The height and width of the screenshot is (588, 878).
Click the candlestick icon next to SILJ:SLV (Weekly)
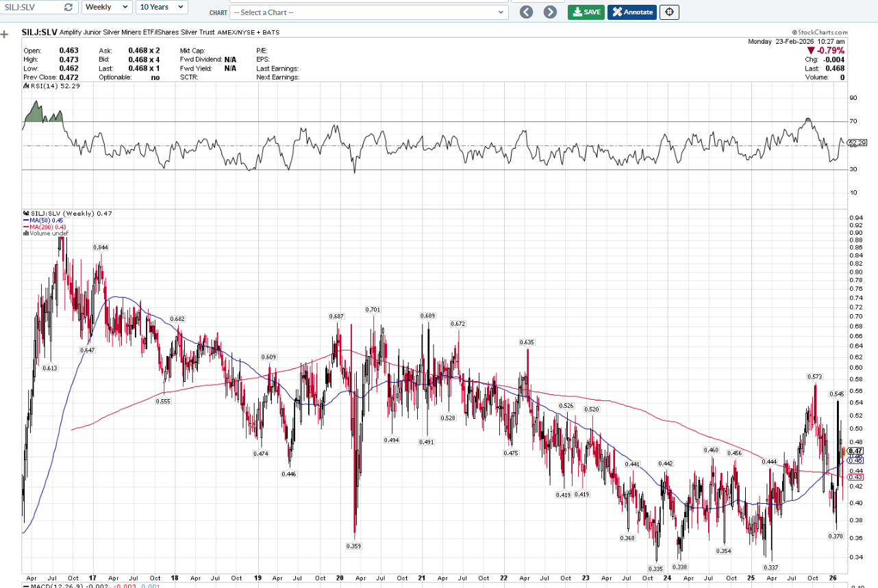coord(25,214)
